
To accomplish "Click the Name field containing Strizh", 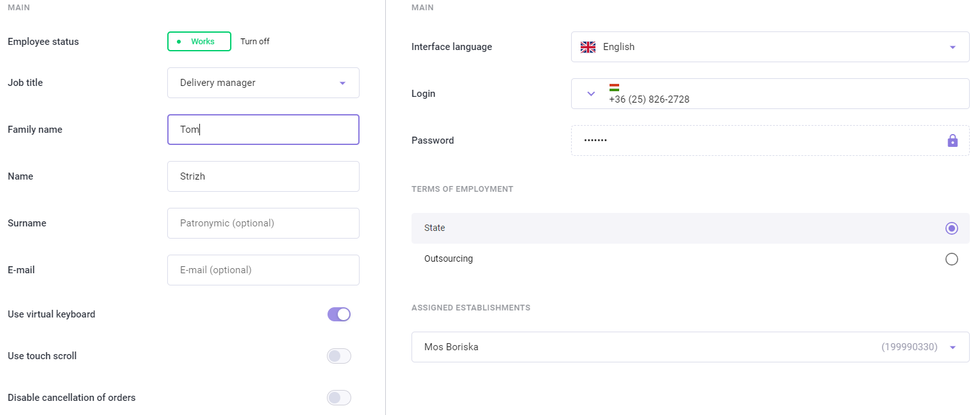I will (x=263, y=176).
